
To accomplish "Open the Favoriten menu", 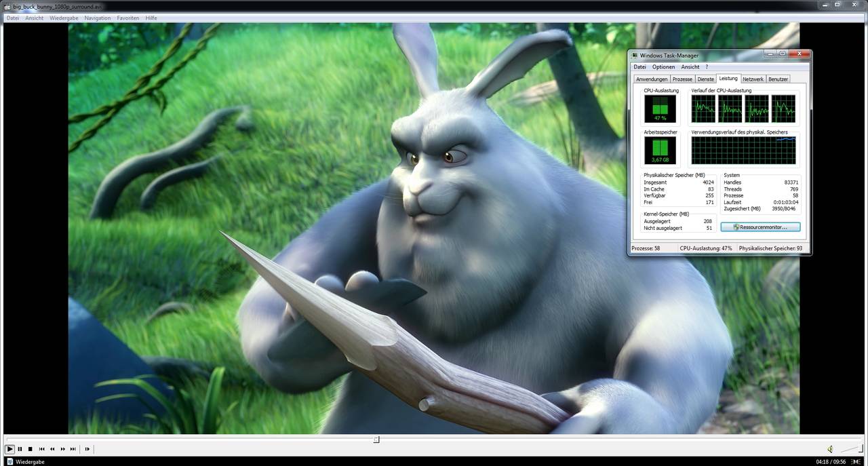I will tap(128, 18).
